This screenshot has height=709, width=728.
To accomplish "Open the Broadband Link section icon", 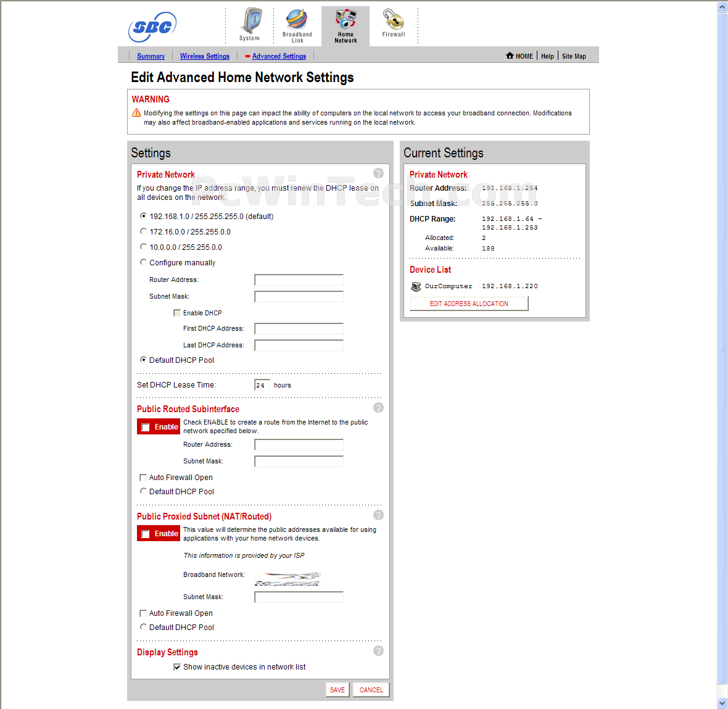I will coord(297,25).
